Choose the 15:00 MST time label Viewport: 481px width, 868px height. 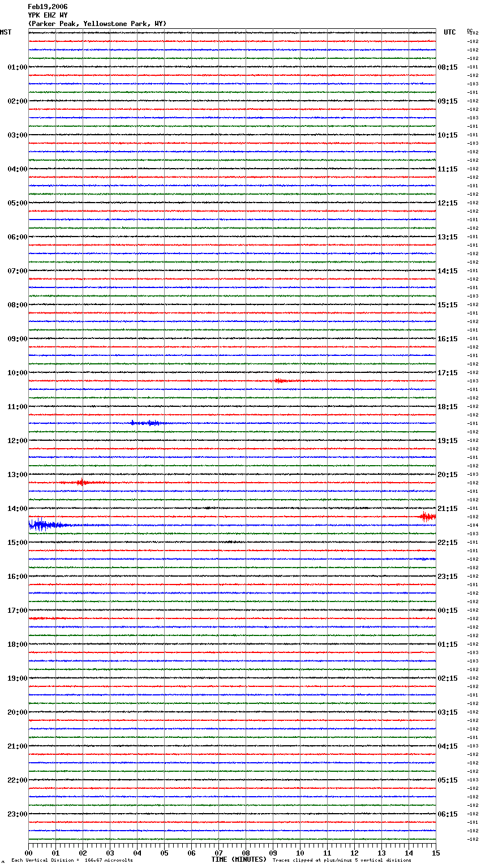(x=18, y=543)
